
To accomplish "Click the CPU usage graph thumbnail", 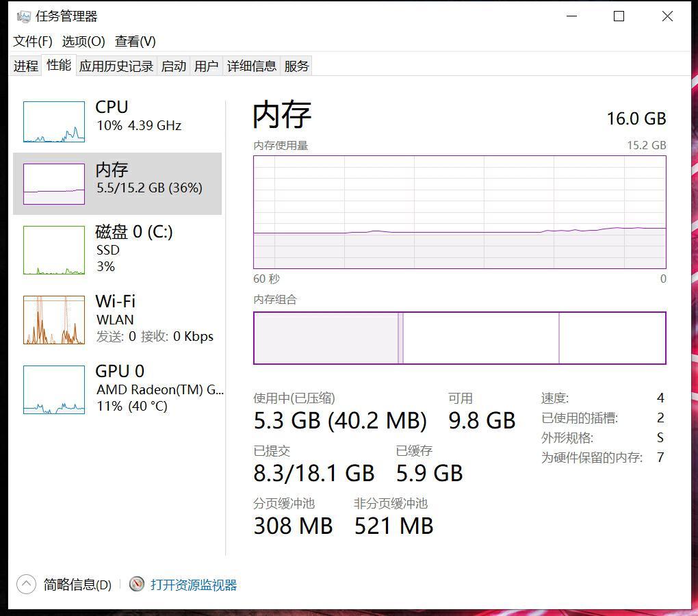I will [54, 122].
